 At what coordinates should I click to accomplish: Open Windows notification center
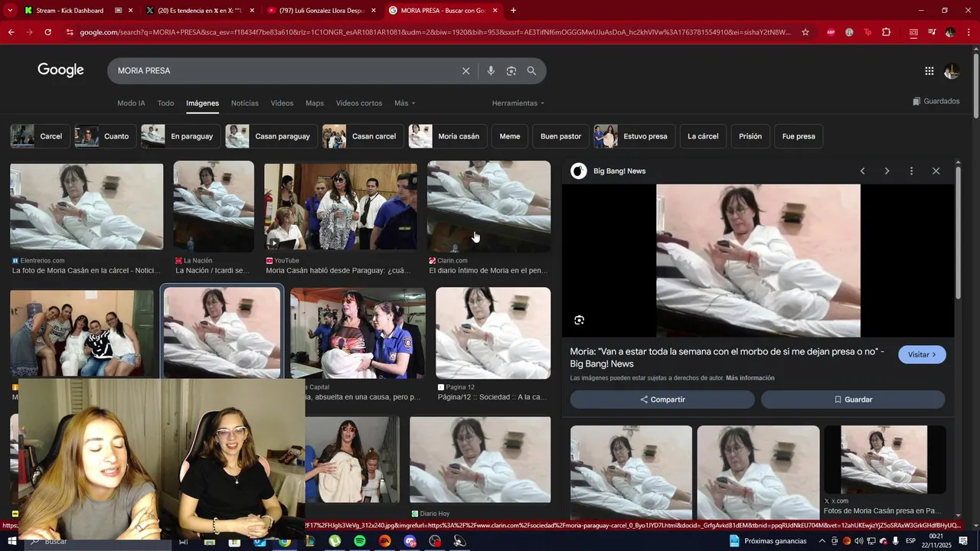point(963,541)
